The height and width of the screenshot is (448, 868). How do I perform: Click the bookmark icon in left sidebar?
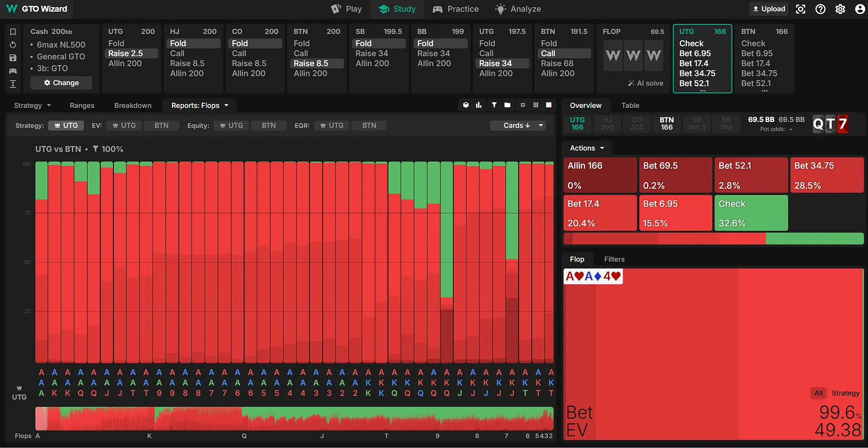click(13, 32)
